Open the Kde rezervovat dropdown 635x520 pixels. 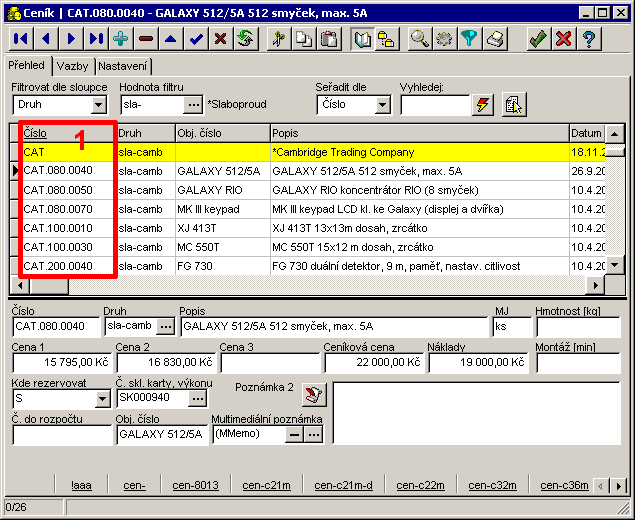coord(103,399)
